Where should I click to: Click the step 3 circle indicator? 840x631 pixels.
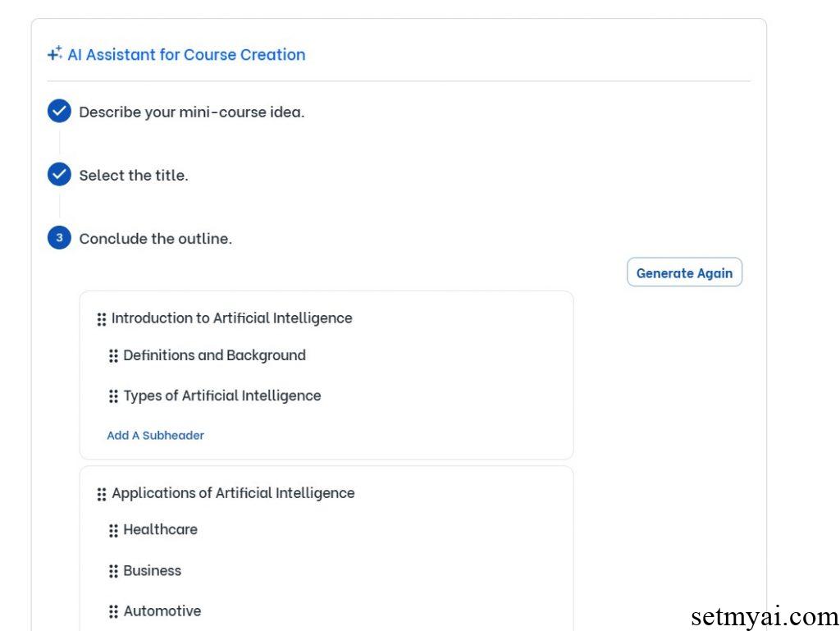coord(59,237)
